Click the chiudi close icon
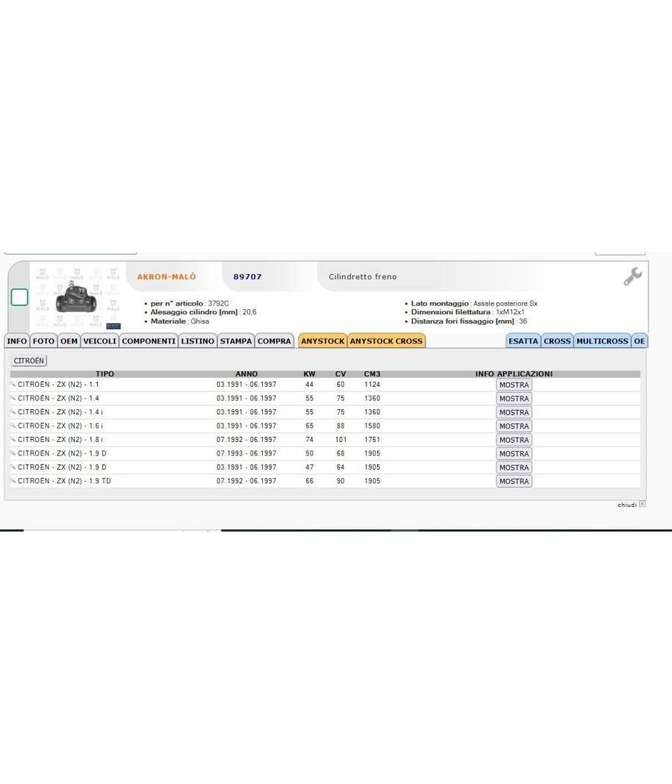 pyautogui.click(x=642, y=504)
